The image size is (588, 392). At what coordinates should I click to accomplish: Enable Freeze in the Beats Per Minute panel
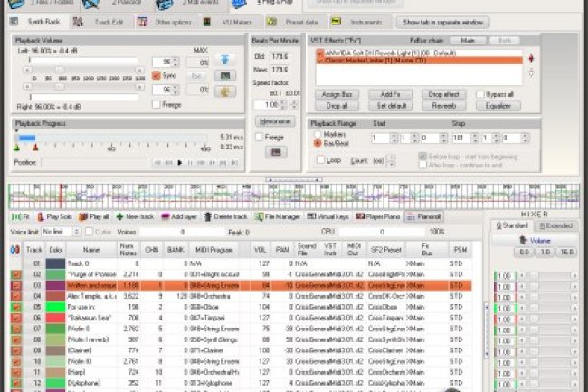pyautogui.click(x=259, y=137)
